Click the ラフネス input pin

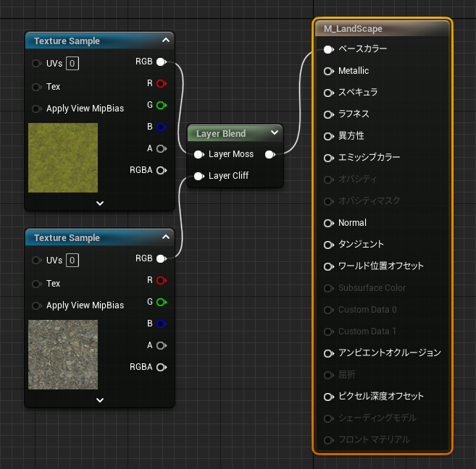[328, 114]
